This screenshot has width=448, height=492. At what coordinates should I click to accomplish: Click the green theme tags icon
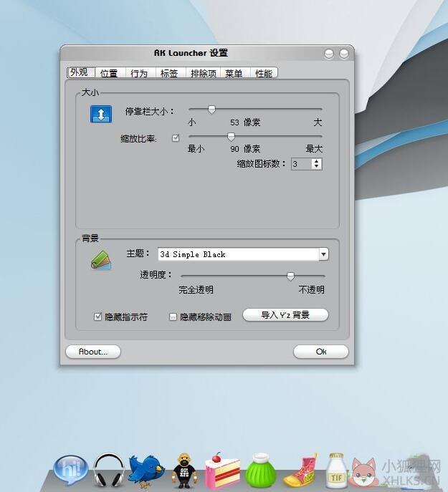point(101,260)
